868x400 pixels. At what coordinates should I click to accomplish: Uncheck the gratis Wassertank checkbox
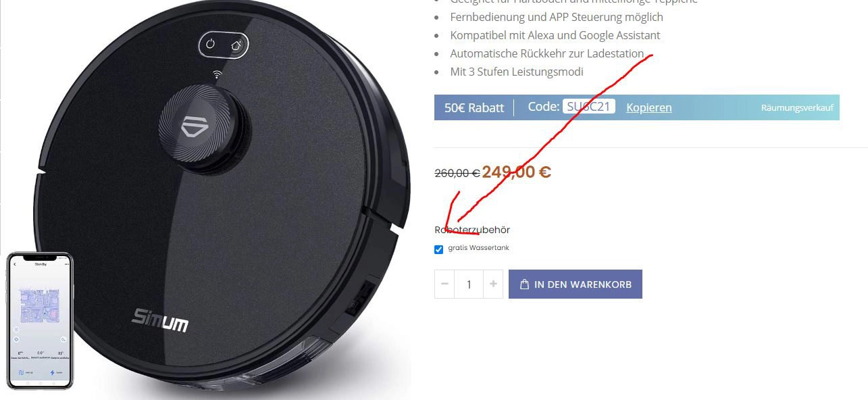tap(439, 249)
